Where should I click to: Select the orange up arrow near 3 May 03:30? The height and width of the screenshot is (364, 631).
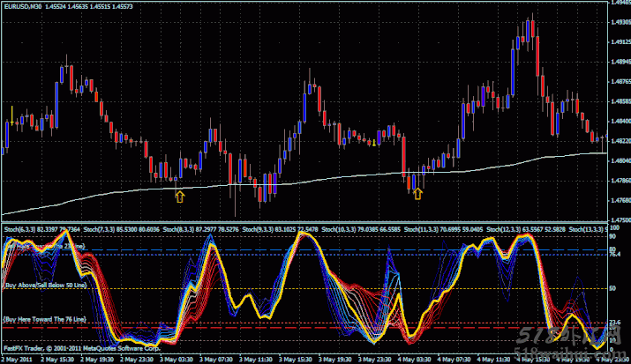pos(180,197)
